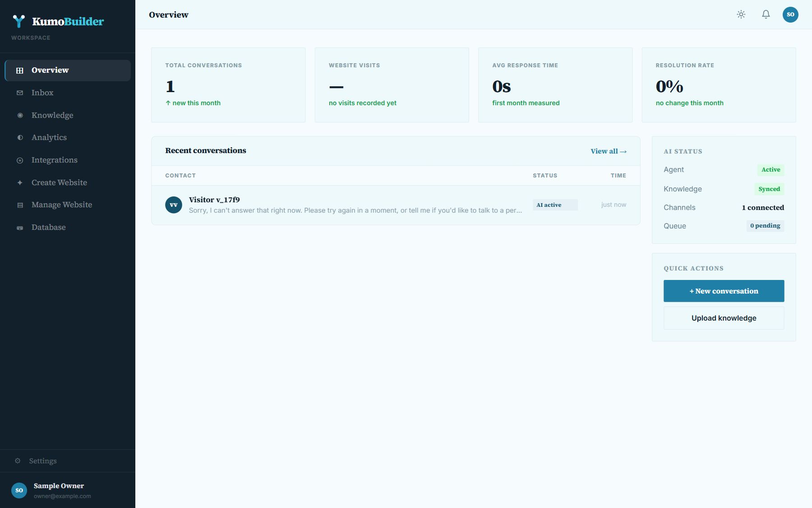Select Manage Website in sidebar
This screenshot has height=508, width=812.
pyautogui.click(x=68, y=205)
